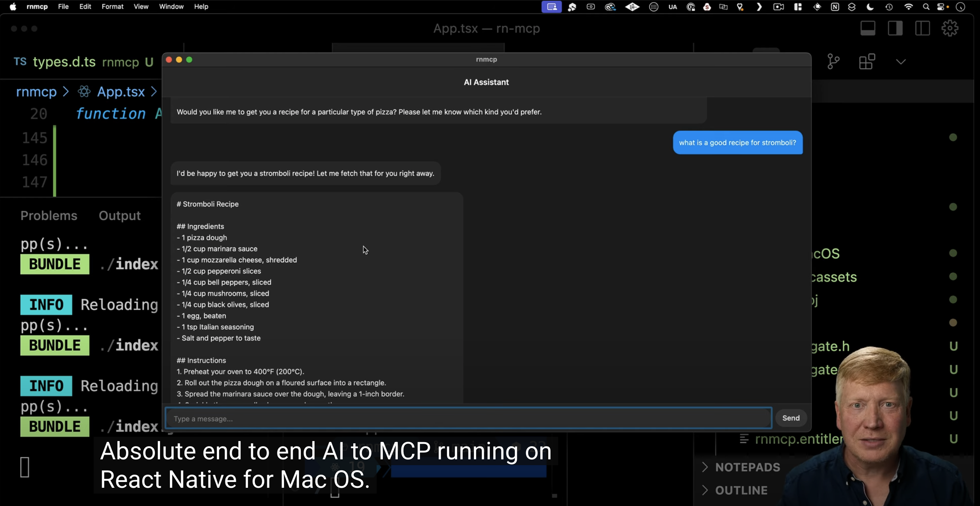Open the Window menu
The height and width of the screenshot is (506, 980).
click(171, 7)
